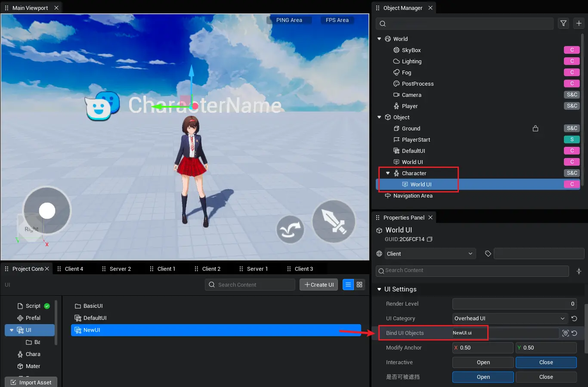Click the Bind UI Objects field
This screenshot has width=588, height=387.
506,333
